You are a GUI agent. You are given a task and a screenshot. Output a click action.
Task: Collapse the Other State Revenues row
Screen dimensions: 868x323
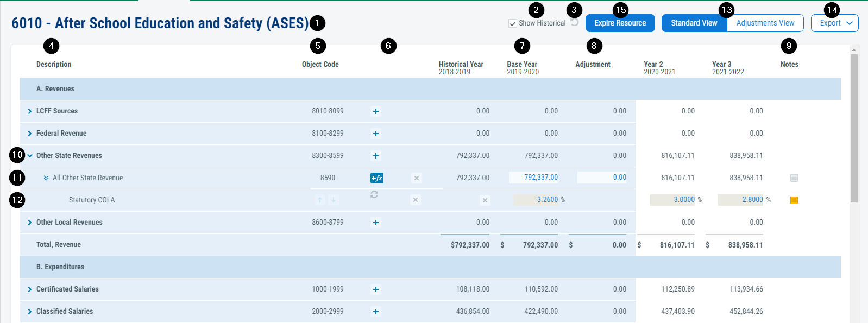(30, 156)
